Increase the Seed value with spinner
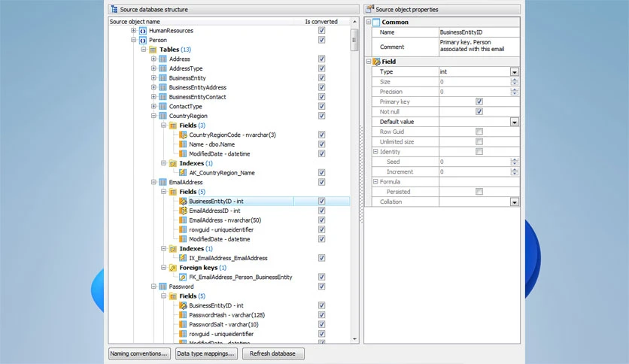 515,160
